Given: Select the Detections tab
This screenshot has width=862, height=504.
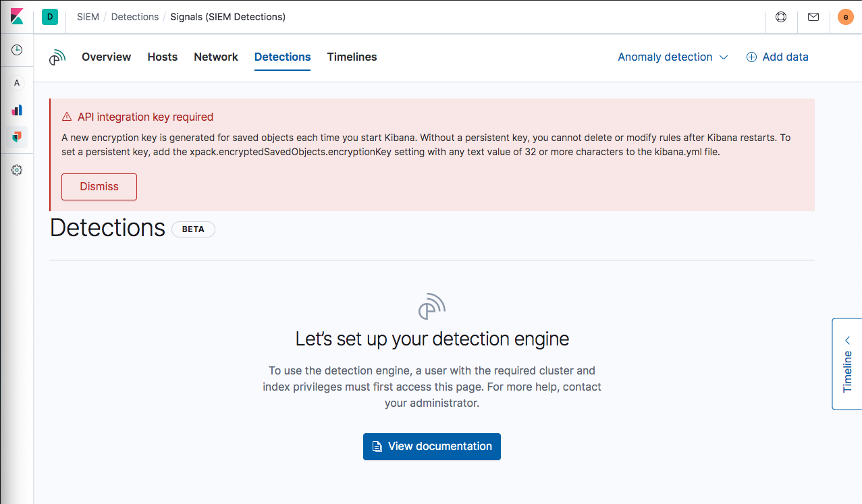Looking at the screenshot, I should (x=283, y=57).
